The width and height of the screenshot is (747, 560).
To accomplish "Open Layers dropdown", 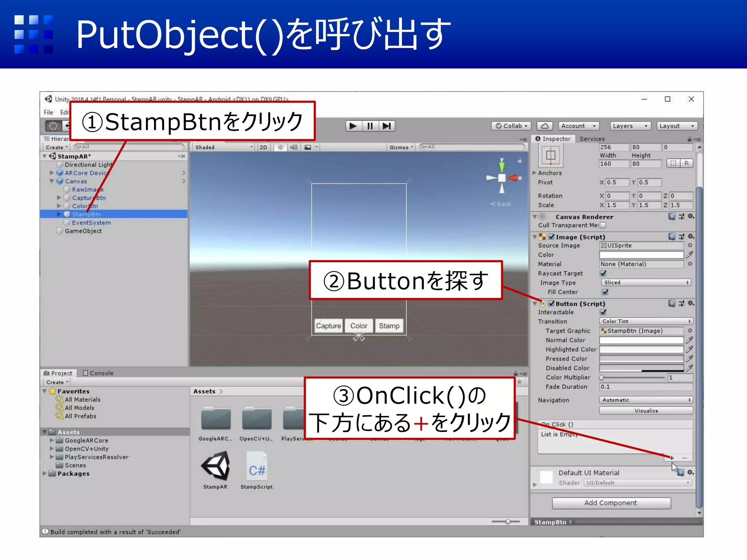I will point(630,126).
